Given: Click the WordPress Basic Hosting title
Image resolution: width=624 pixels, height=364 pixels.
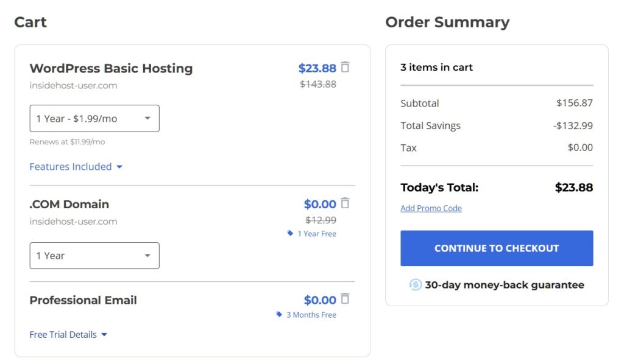Looking at the screenshot, I should pos(111,68).
